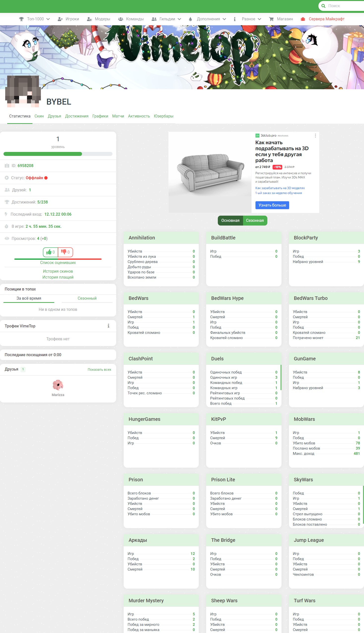Click the BYBEL player avatar
The image size is (364, 633).
tap(23, 91)
